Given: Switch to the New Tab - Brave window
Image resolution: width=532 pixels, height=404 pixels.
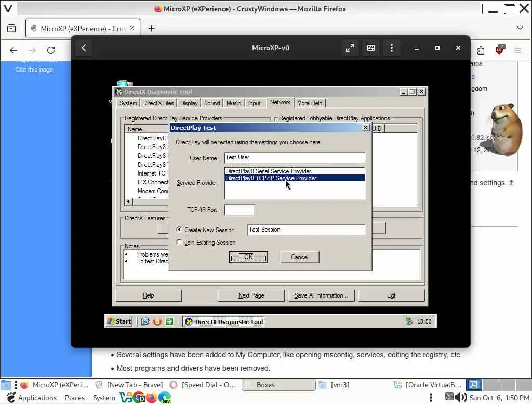Looking at the screenshot, I should [129, 385].
